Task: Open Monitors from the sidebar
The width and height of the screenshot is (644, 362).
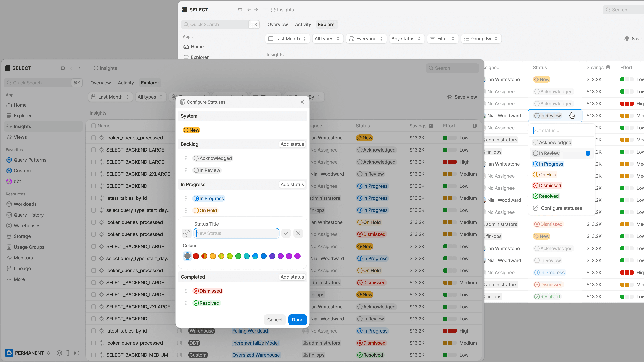Action: click(23, 258)
